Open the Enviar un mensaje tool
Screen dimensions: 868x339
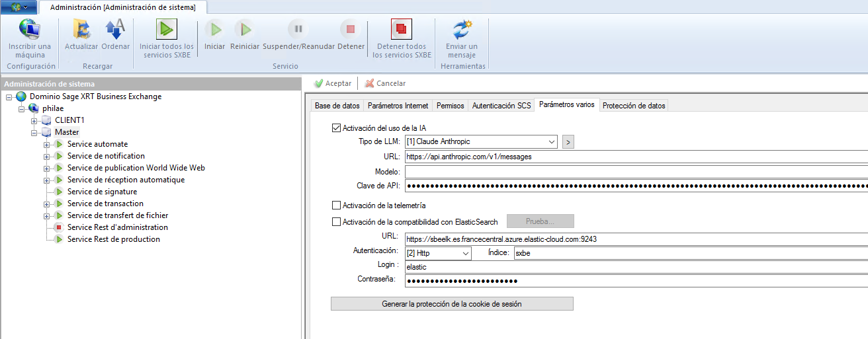point(461,29)
